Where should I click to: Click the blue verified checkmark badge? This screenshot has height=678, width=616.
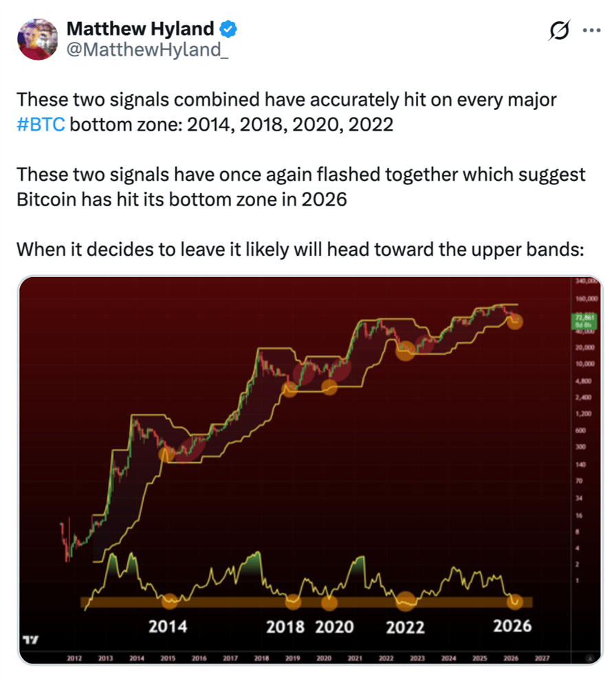(228, 30)
